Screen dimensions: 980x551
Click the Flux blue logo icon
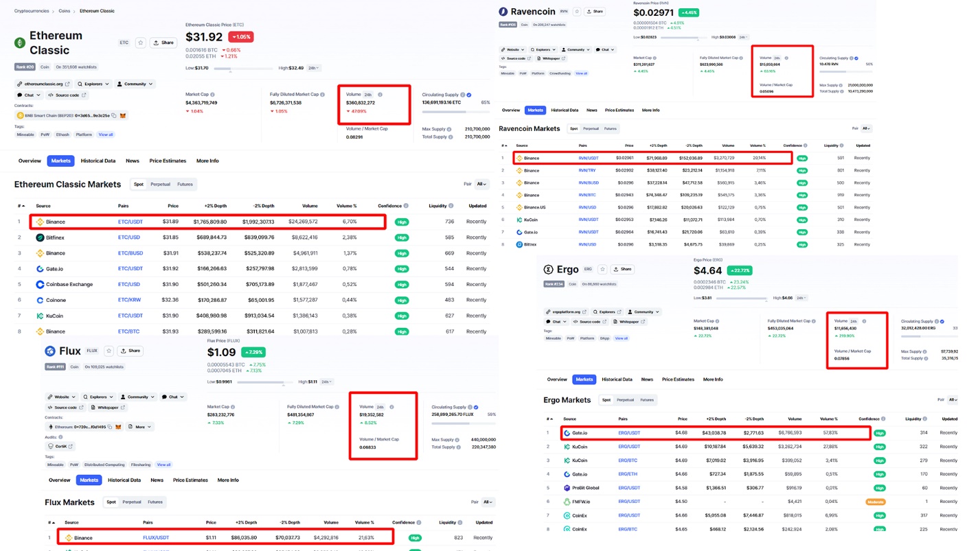tap(50, 351)
